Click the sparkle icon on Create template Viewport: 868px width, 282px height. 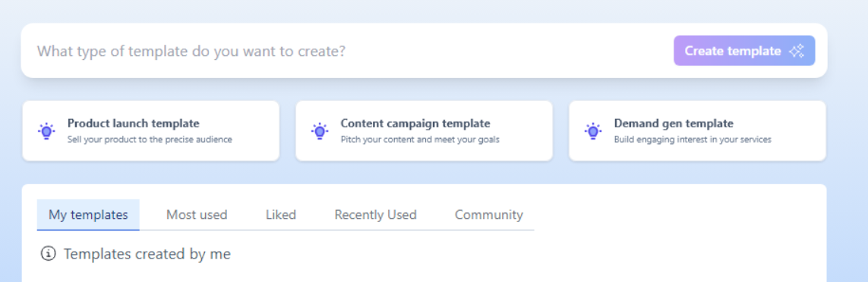pos(797,51)
